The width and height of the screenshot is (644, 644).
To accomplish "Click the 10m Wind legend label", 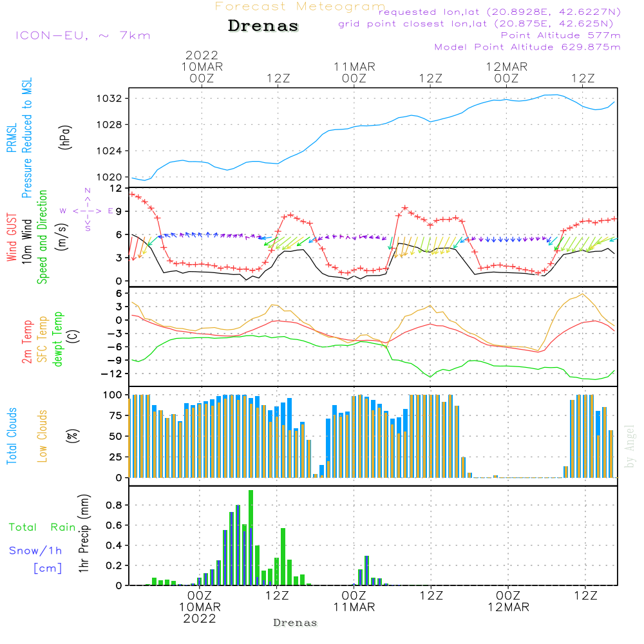I will point(27,236).
